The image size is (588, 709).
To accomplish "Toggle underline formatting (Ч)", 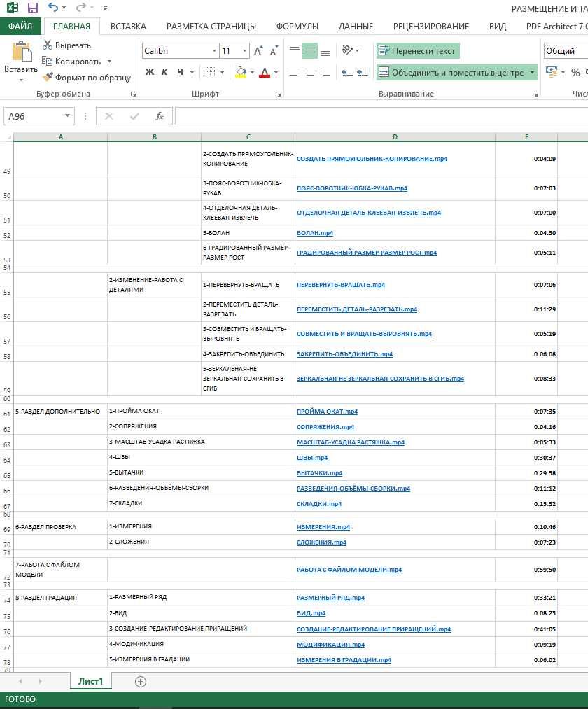I will point(180,72).
